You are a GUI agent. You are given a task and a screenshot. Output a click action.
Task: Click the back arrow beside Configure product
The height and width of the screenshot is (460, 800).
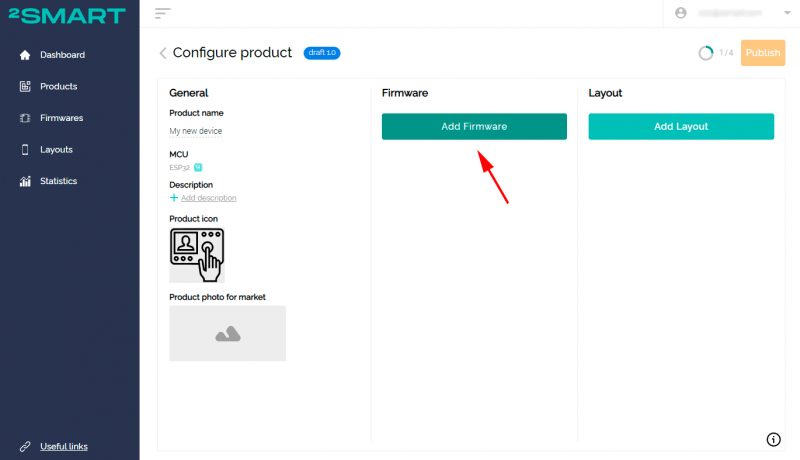click(163, 53)
